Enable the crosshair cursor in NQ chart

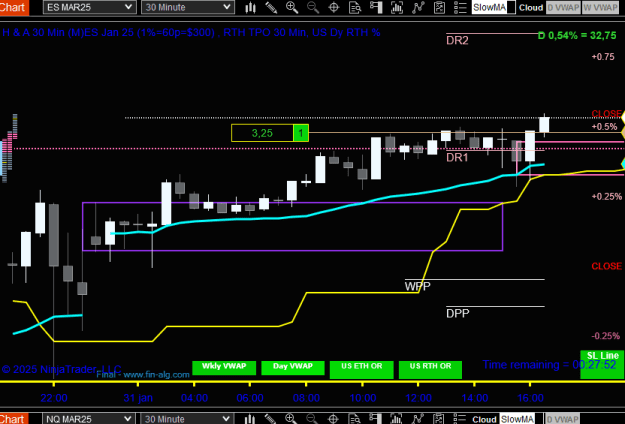[x=333, y=419]
